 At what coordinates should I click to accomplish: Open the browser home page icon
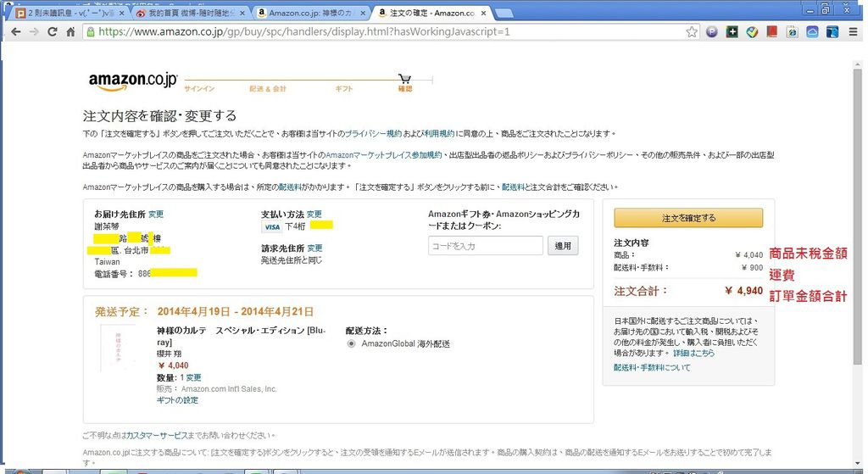(x=70, y=31)
